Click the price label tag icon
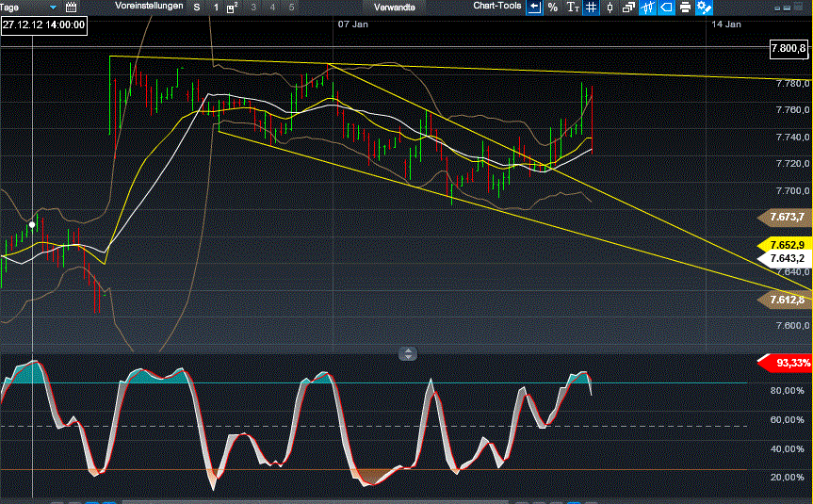Viewport: 813px width, 504px height. pos(666,7)
